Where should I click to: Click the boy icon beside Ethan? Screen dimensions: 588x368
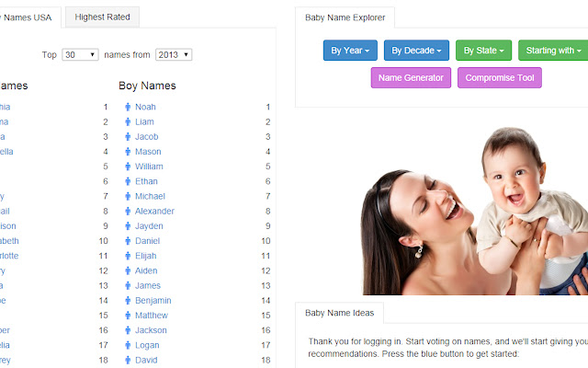tap(128, 181)
